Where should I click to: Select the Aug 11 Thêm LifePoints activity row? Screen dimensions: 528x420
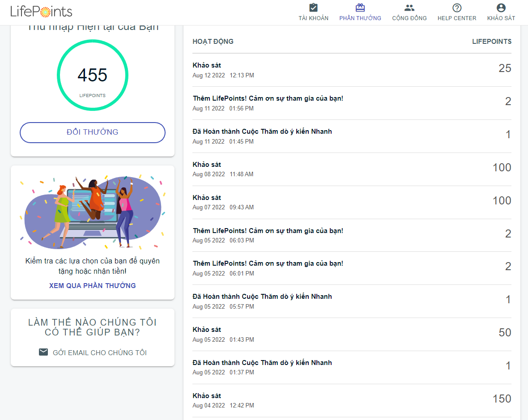coord(352,103)
